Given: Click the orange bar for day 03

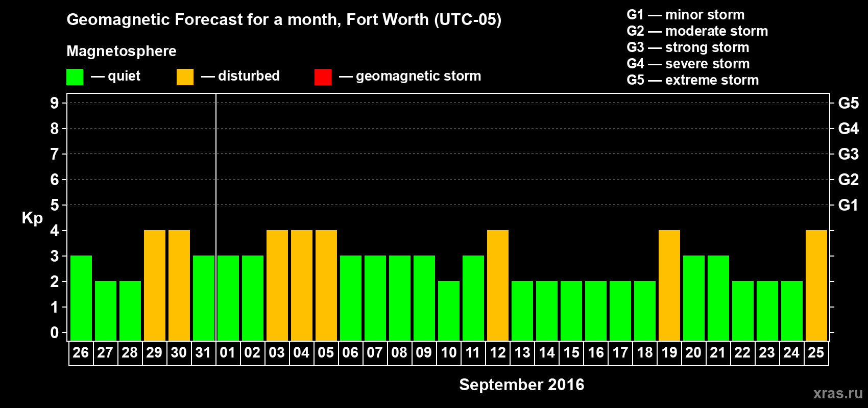Looking at the screenshot, I should click(277, 285).
